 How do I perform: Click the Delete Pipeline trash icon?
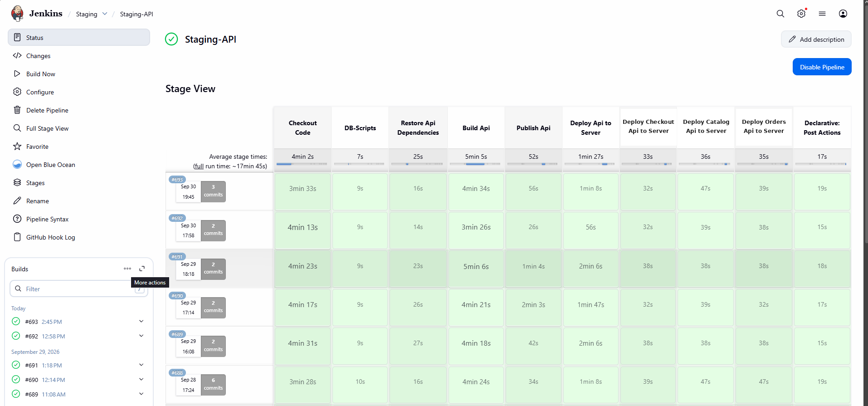click(x=17, y=110)
